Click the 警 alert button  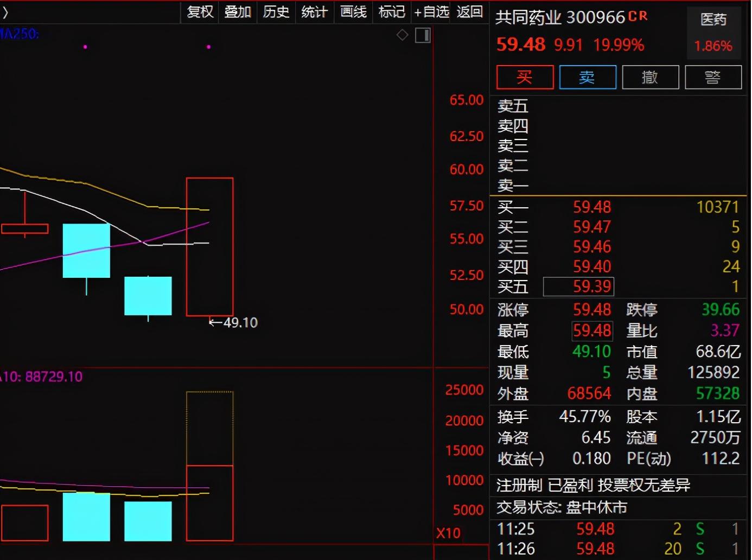713,77
